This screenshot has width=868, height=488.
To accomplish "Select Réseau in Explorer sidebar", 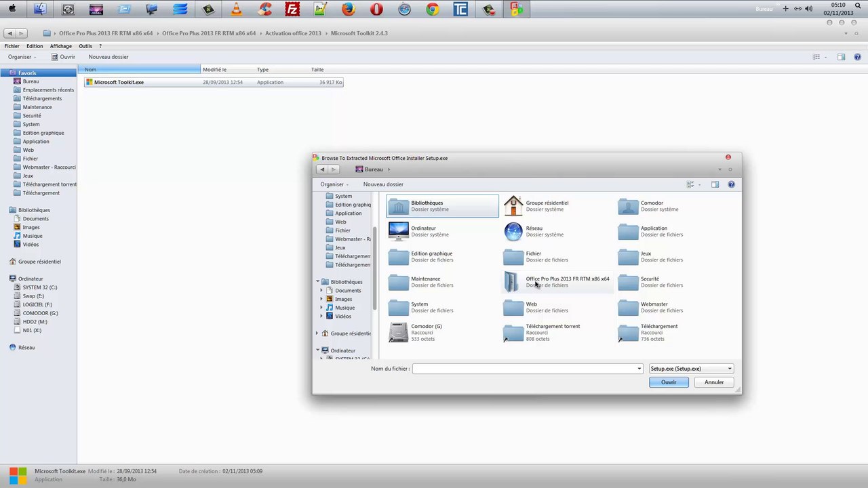I will coord(26,347).
